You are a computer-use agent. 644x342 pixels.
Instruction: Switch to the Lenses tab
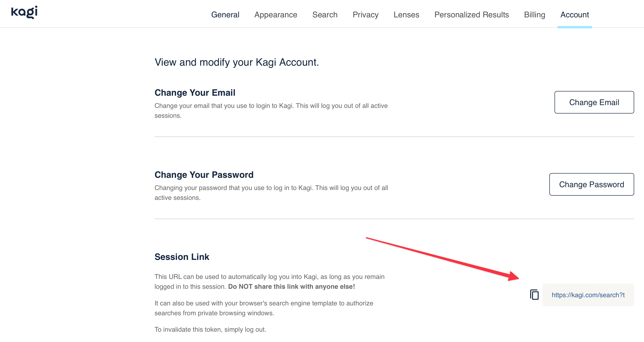[x=406, y=15]
